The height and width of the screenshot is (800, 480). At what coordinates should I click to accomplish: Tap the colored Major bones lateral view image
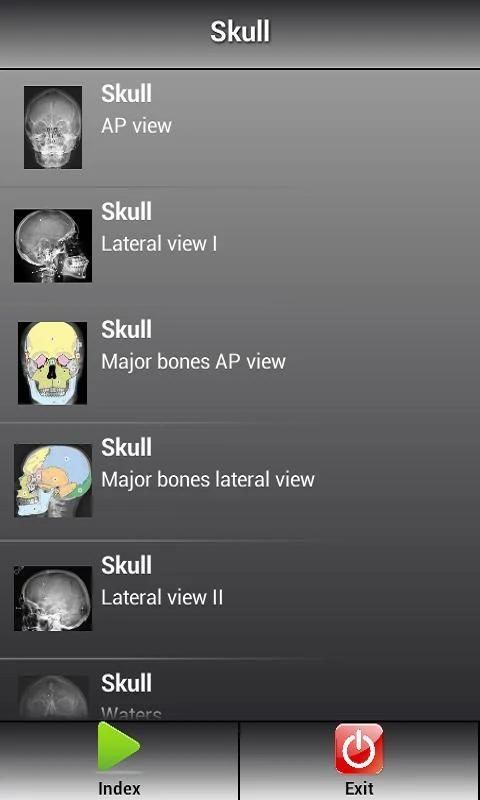[53, 481]
